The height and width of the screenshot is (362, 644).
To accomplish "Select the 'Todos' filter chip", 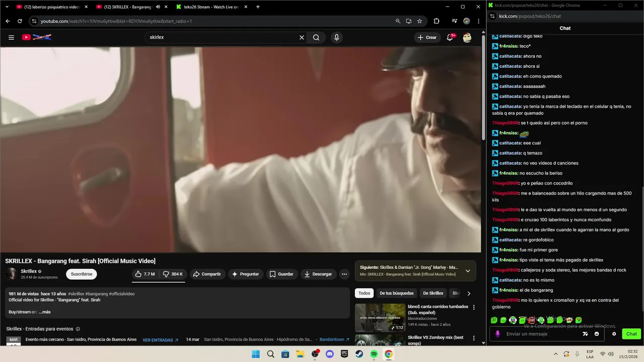I will click(364, 293).
